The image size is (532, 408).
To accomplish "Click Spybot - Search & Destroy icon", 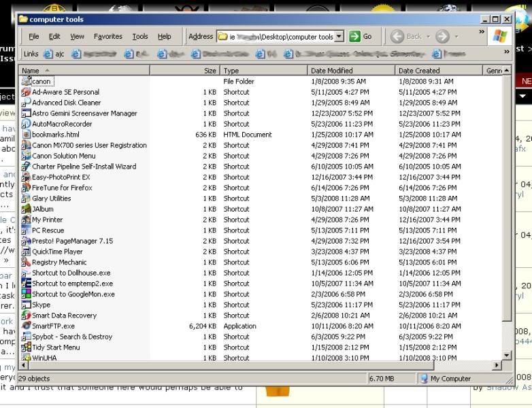I will (26, 337).
